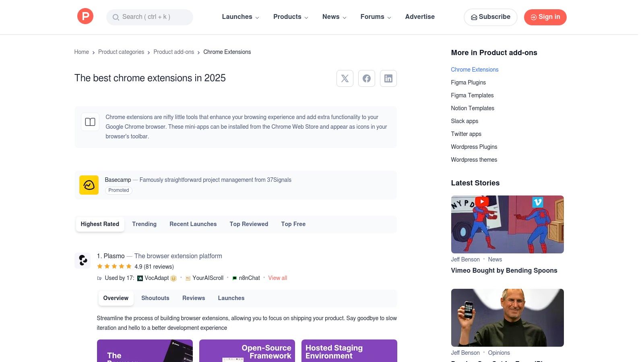Screen dimensions: 644x362
Task: Open the Shoutouts tab for Plasmo
Action: (x=155, y=298)
